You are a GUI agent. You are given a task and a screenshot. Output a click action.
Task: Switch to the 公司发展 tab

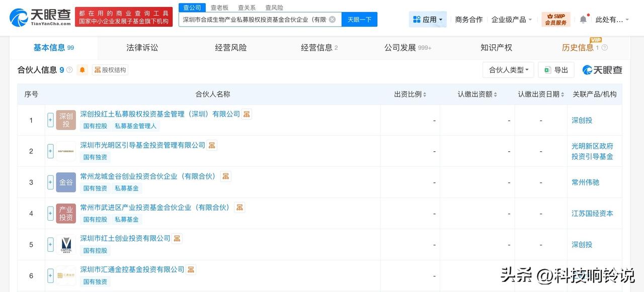tap(408, 48)
